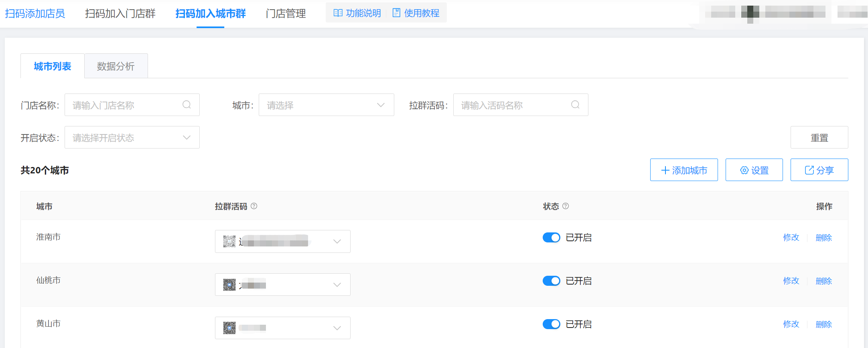868x348 pixels.
Task: Click the help icon beside 状态 column header
Action: click(x=566, y=206)
